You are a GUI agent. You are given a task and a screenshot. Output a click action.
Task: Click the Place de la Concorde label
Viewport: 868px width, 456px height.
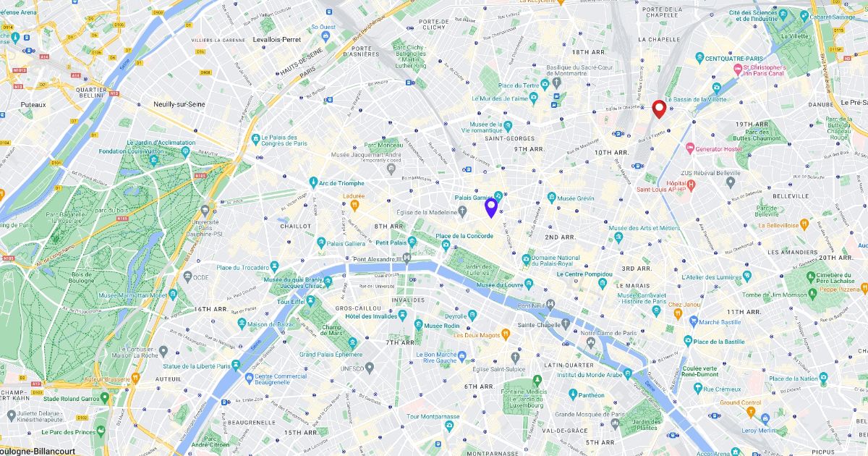tap(464, 236)
